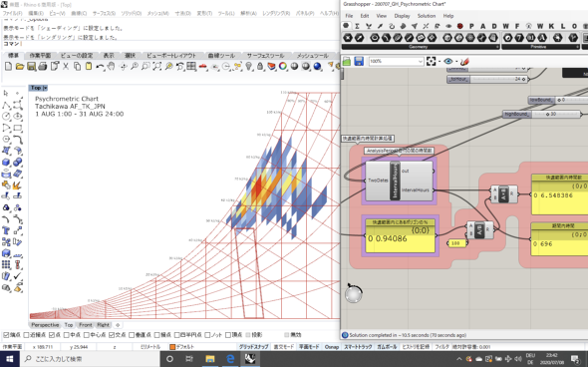Click Grasshopper zoom extents icon beside zoom box
Screen dimensions: 588x367
pos(431,61)
